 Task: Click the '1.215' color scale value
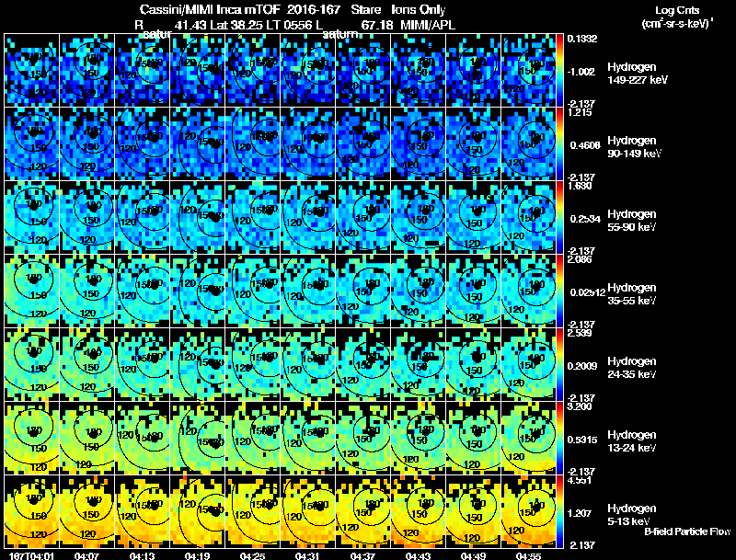(x=580, y=112)
